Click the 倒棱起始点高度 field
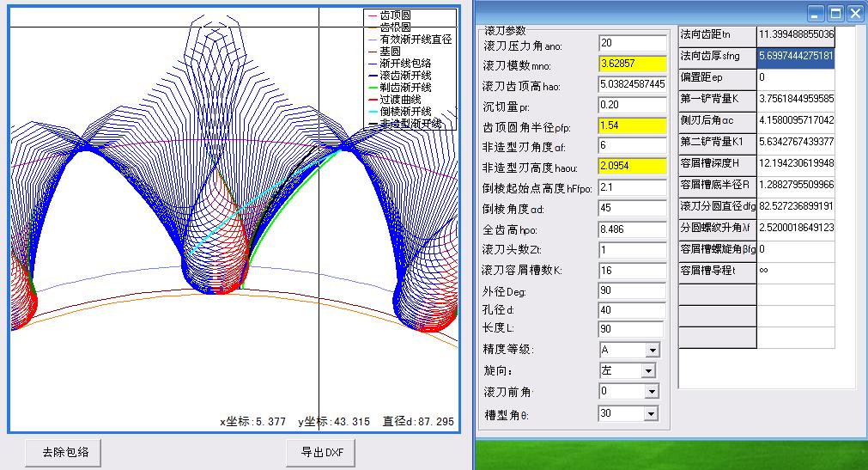 pos(633,187)
